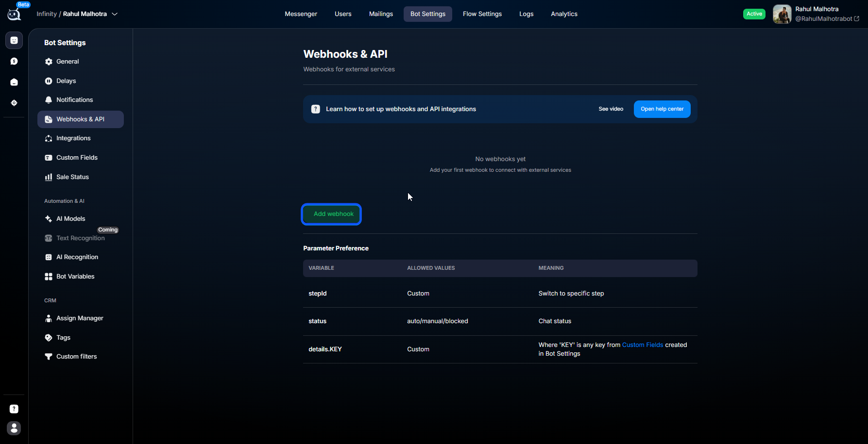Click the See video link
The image size is (868, 444).
[611, 109]
